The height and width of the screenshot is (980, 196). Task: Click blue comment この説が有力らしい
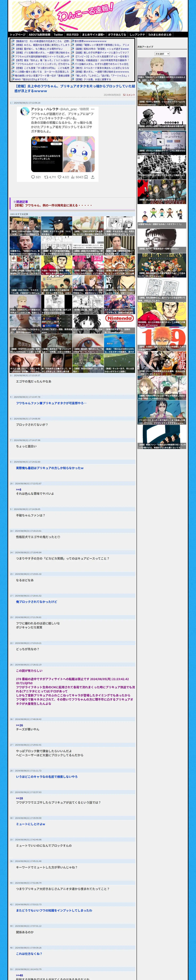29,671
